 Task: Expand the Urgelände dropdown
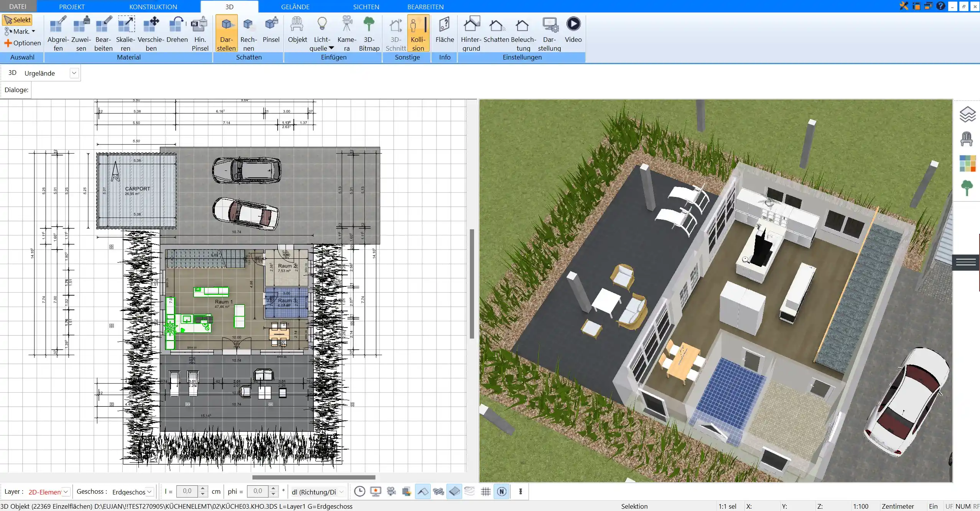(74, 73)
